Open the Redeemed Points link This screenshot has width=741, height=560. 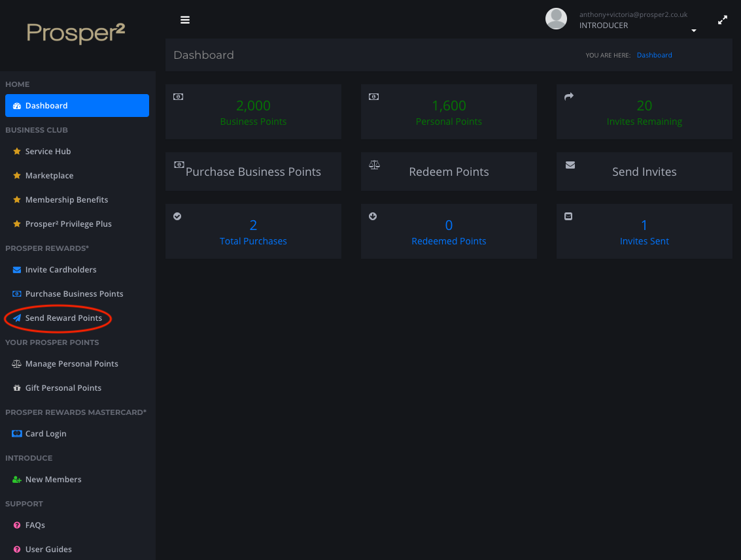click(449, 241)
